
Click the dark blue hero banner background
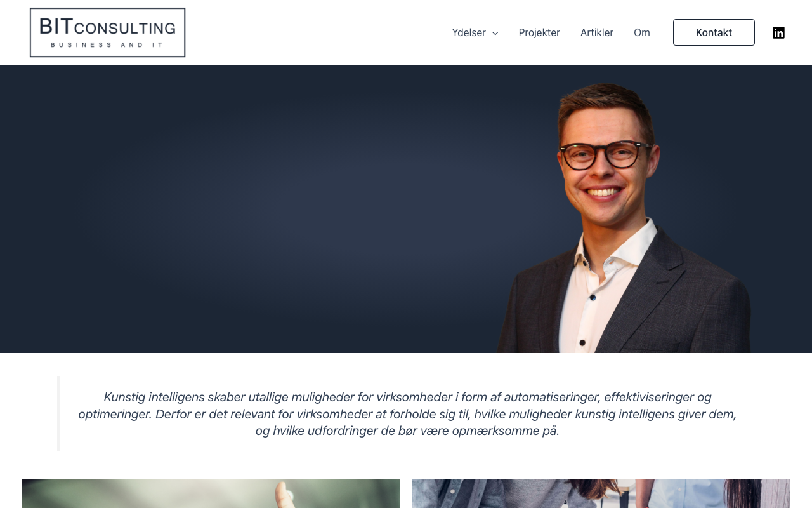(254, 210)
